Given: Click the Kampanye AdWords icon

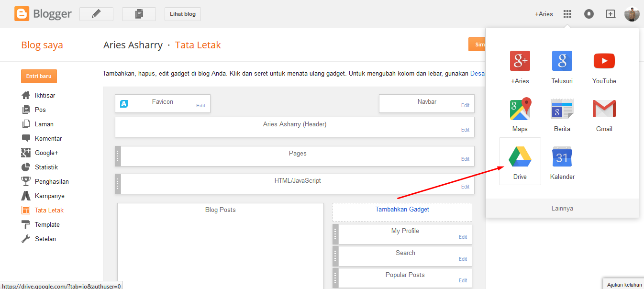Looking at the screenshot, I should 26,196.
